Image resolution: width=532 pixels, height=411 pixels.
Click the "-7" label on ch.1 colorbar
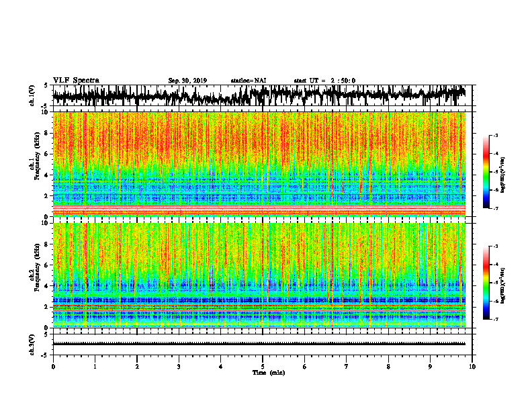496,208
